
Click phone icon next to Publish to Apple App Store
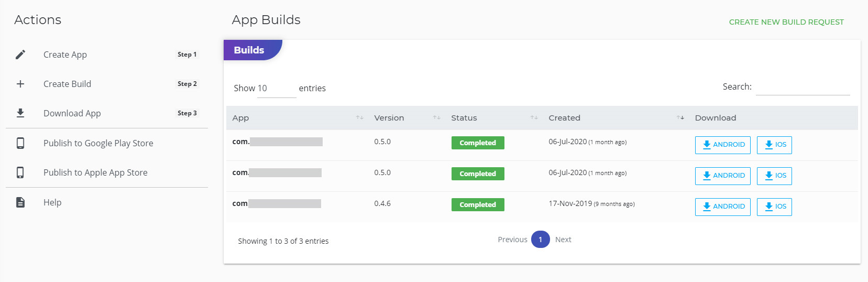pos(20,172)
